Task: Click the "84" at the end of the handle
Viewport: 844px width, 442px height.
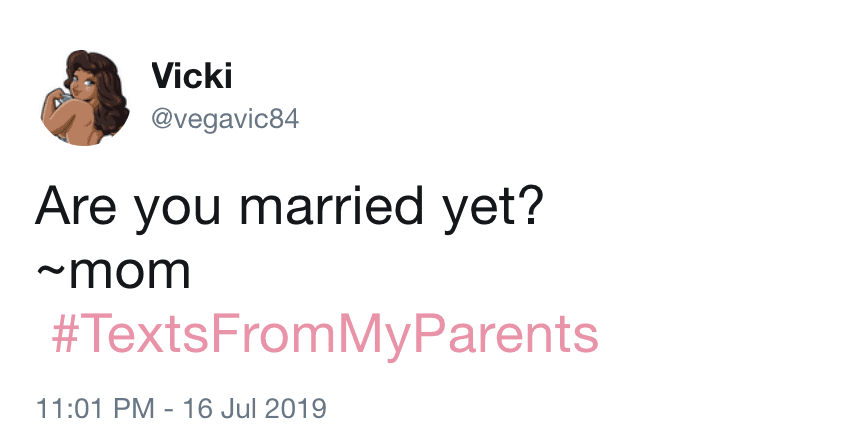Action: [285, 119]
